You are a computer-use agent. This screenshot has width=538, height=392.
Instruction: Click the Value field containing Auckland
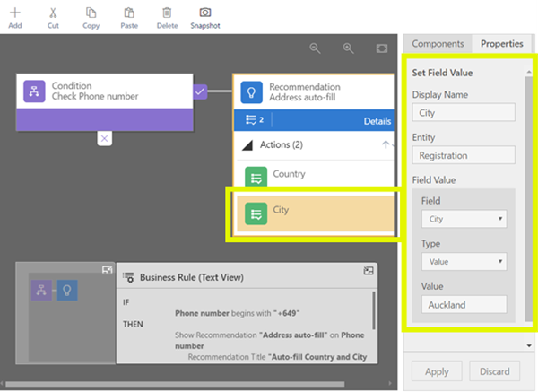[x=463, y=304]
